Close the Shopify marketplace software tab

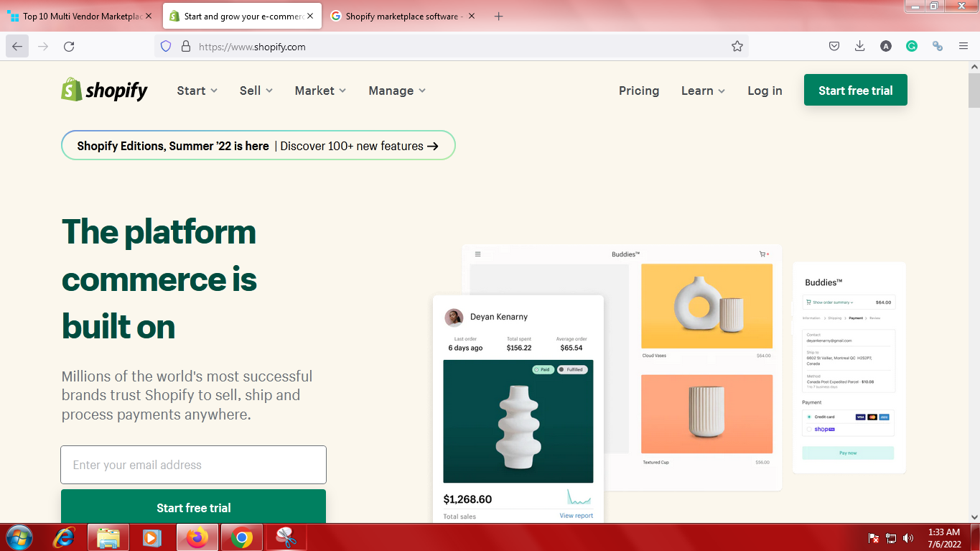(x=472, y=16)
